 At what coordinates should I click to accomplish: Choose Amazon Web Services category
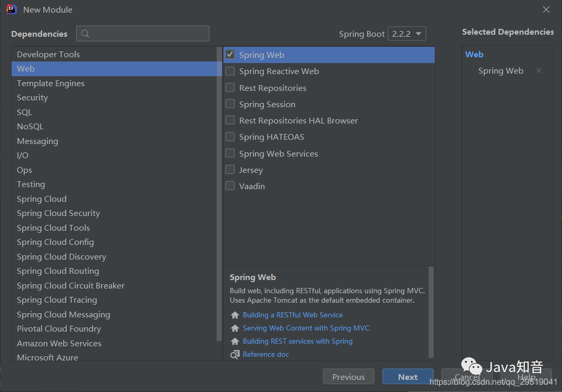pyautogui.click(x=114, y=343)
